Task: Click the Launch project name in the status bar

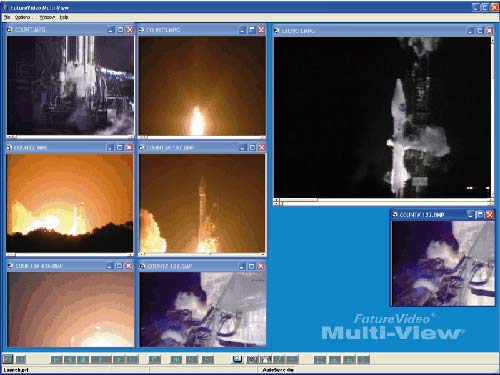Action: pyautogui.click(x=16, y=370)
